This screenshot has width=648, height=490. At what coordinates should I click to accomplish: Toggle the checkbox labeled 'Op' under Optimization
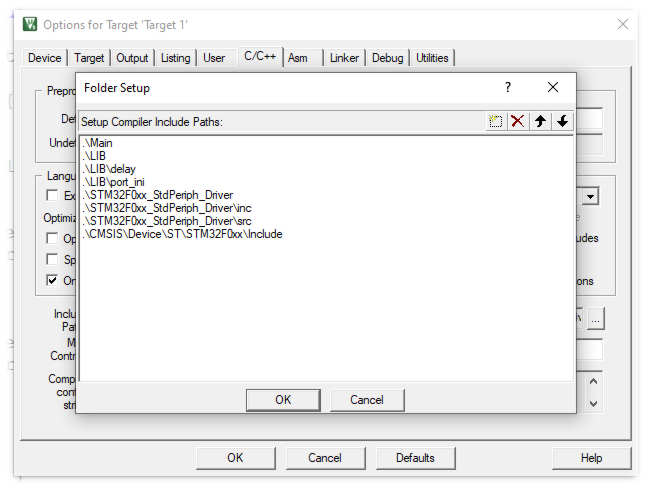pos(52,238)
